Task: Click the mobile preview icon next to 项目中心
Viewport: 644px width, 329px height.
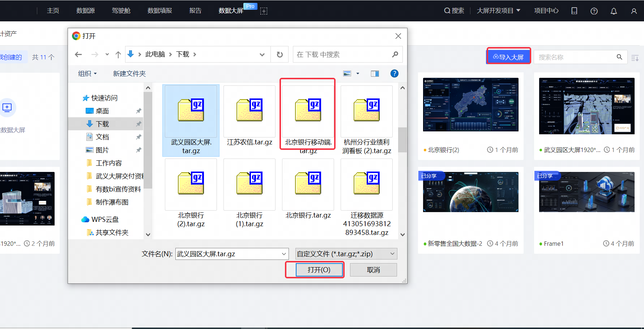Action: click(x=574, y=11)
